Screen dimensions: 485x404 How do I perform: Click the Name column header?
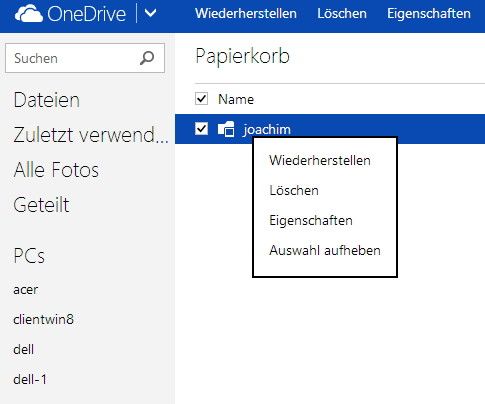click(236, 99)
